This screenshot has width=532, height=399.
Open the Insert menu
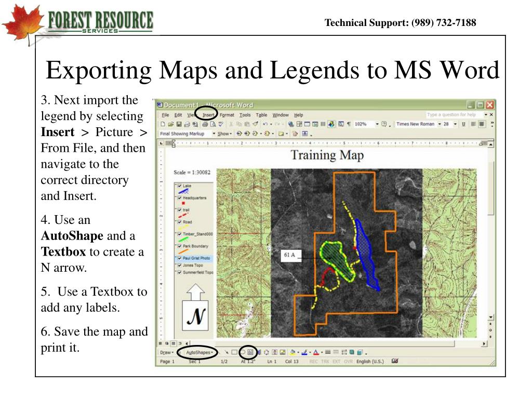[x=208, y=115]
